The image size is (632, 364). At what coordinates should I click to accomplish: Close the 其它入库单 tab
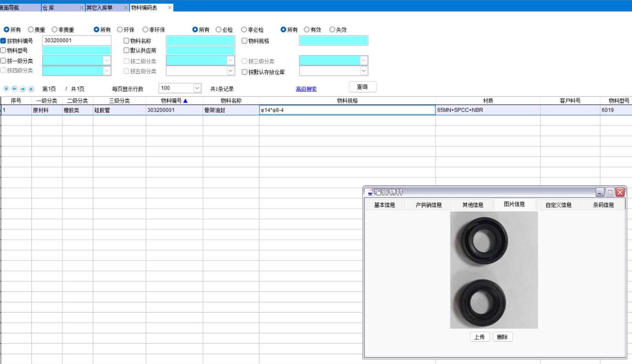click(126, 8)
